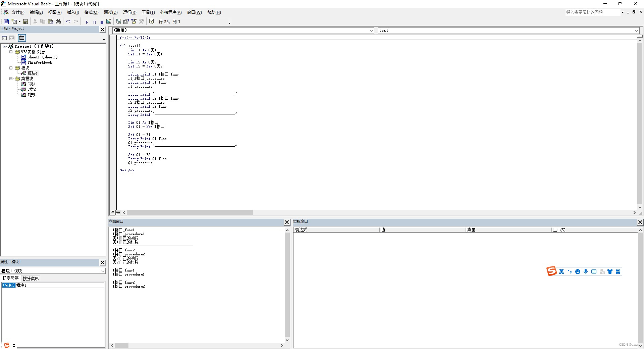Click the View Object icon in Project panel
This screenshot has height=349, width=644.
click(x=12, y=38)
